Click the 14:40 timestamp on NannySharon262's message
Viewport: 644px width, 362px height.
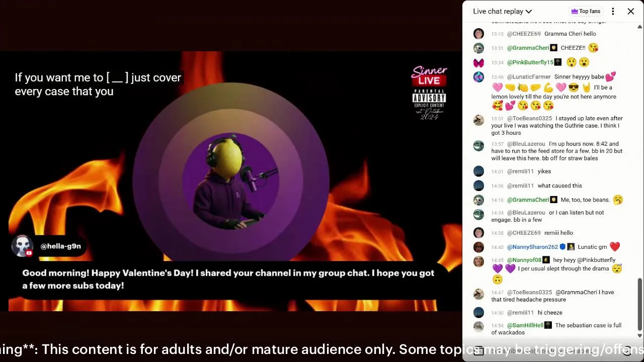tap(497, 247)
